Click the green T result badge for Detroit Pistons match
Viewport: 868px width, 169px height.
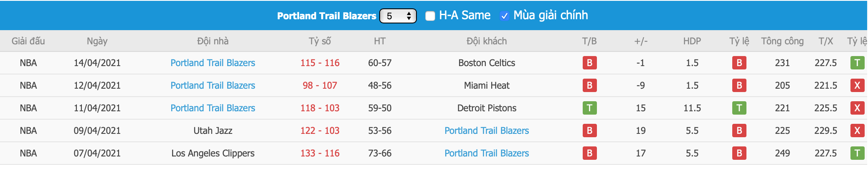click(589, 108)
